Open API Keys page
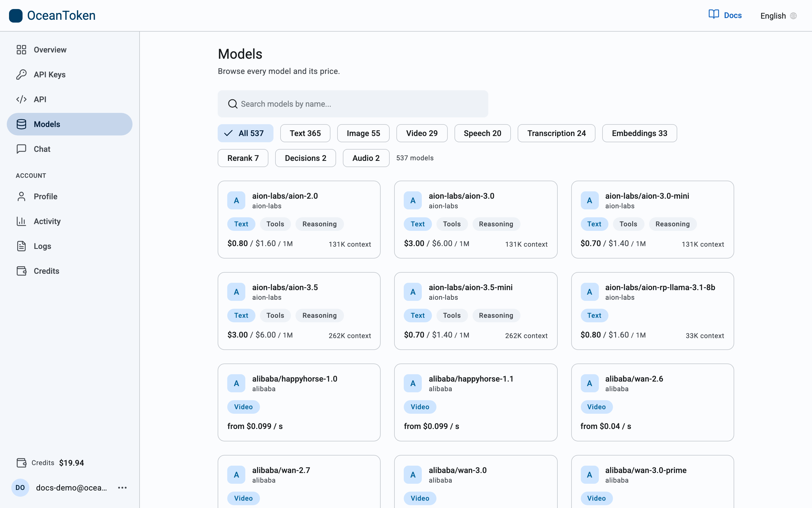 [69, 75]
